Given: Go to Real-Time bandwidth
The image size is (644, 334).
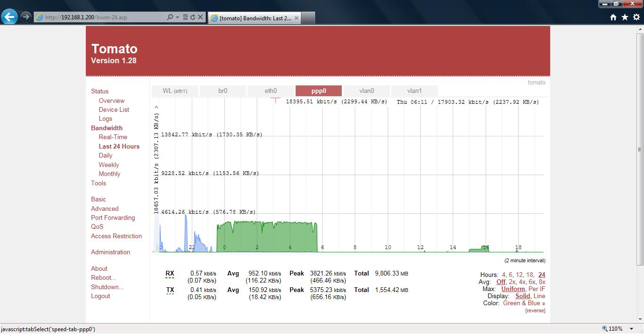Looking at the screenshot, I should (x=113, y=137).
